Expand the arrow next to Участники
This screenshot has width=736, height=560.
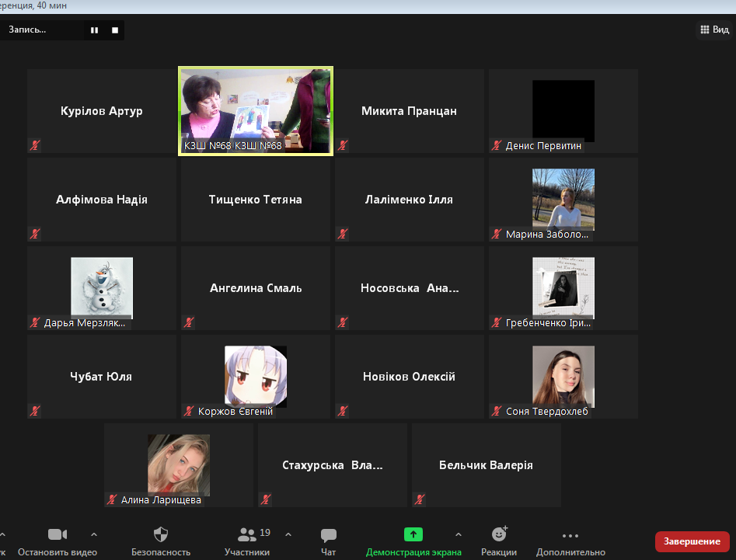point(288,534)
